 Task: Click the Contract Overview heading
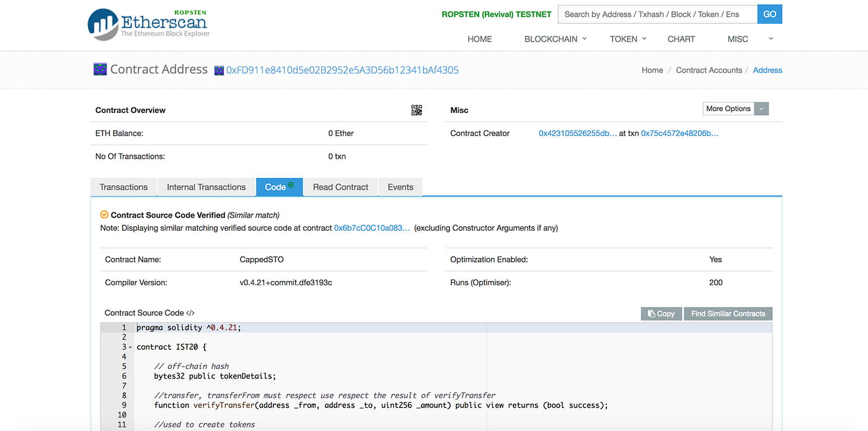[130, 110]
